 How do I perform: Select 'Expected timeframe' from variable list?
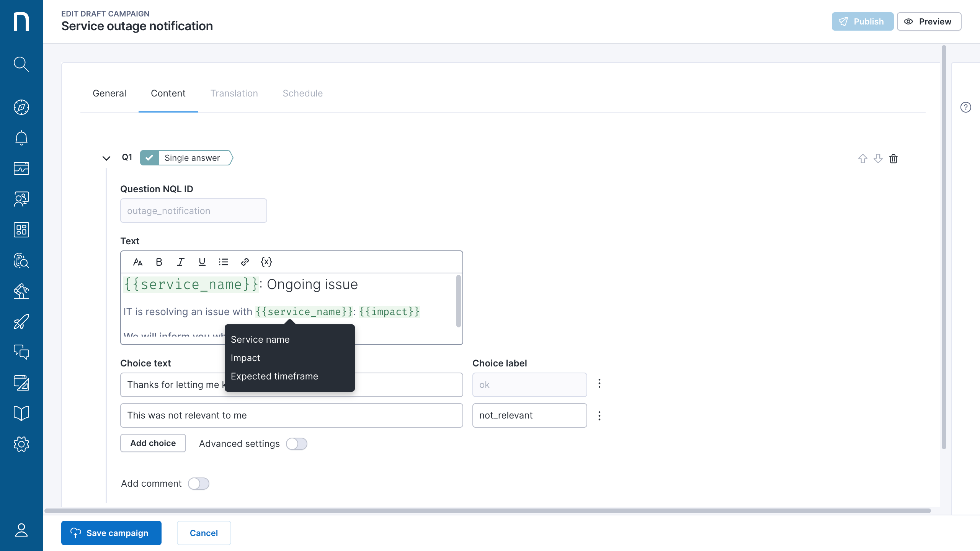[x=274, y=376]
